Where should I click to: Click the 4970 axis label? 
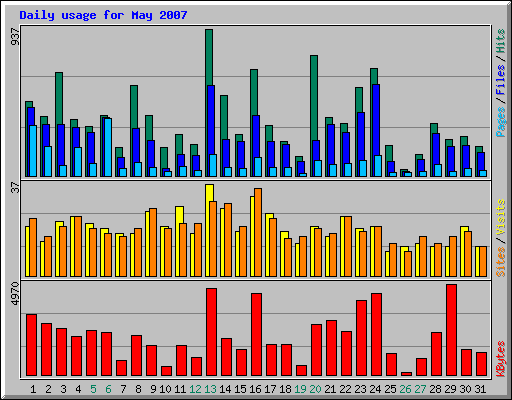[x=15, y=294]
